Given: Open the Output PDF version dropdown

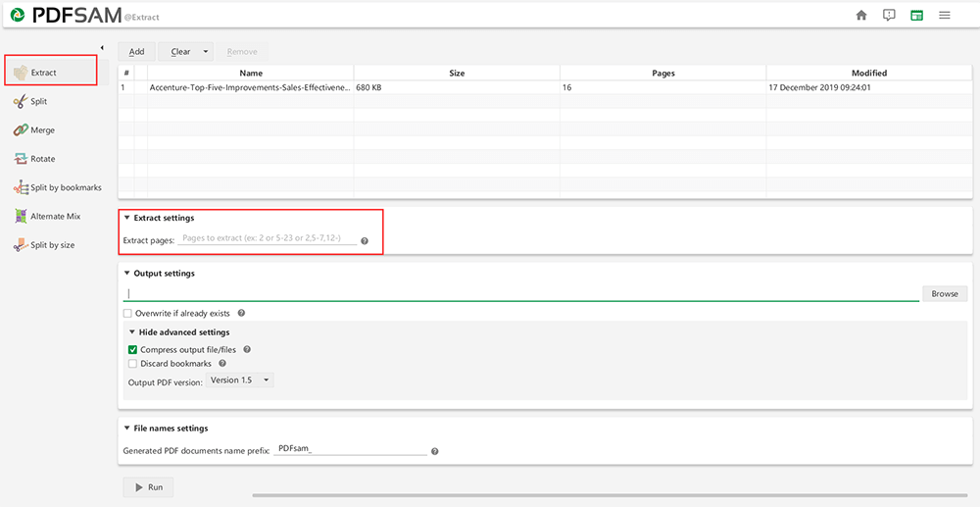Looking at the screenshot, I should coord(240,380).
